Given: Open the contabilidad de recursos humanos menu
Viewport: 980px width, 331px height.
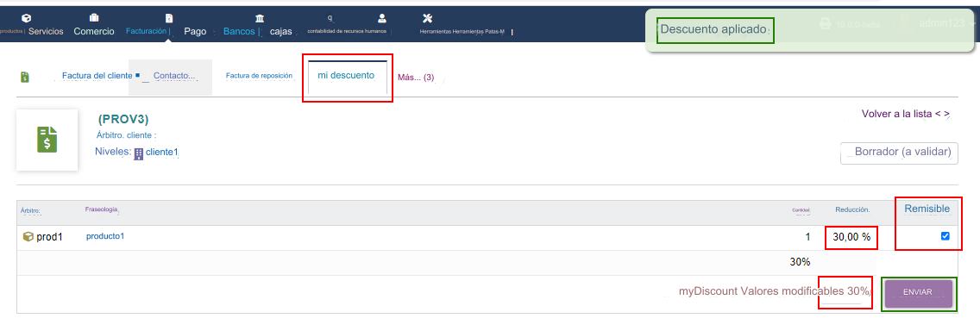Looking at the screenshot, I should click(347, 31).
